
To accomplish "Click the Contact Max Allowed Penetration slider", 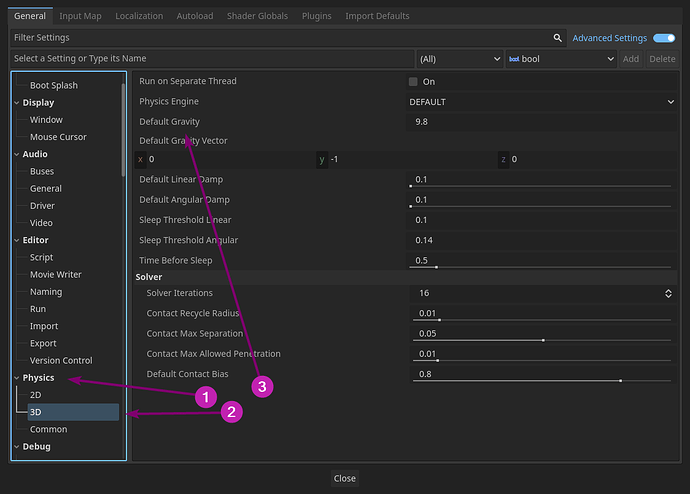I will [542, 360].
